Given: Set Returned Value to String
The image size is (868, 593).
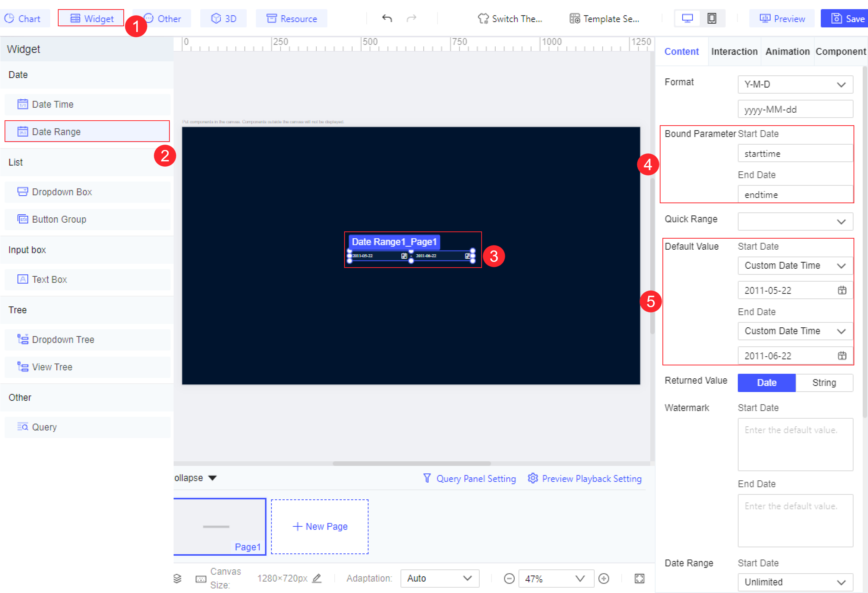Looking at the screenshot, I should (824, 383).
